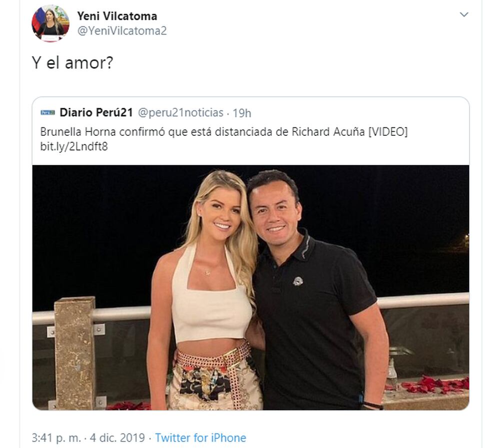This screenshot has height=448, width=490.
Task: Click the "Y el amor?" tweet text
Action: coord(72,63)
